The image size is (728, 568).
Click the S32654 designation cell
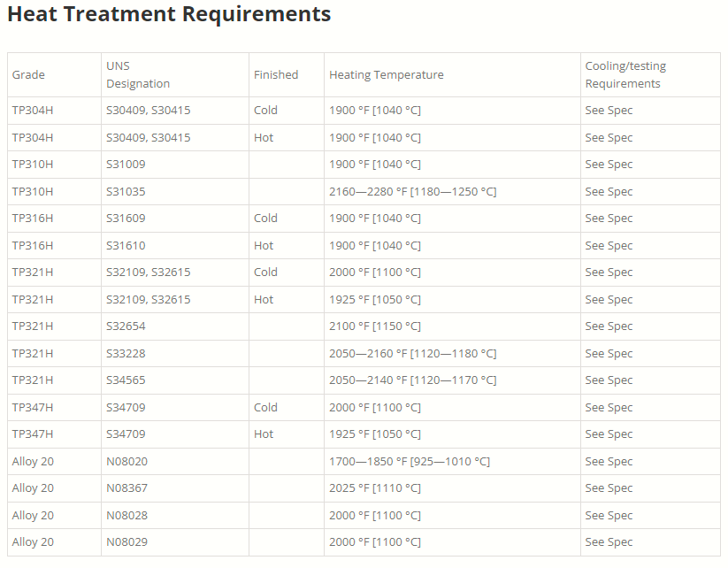tap(126, 326)
